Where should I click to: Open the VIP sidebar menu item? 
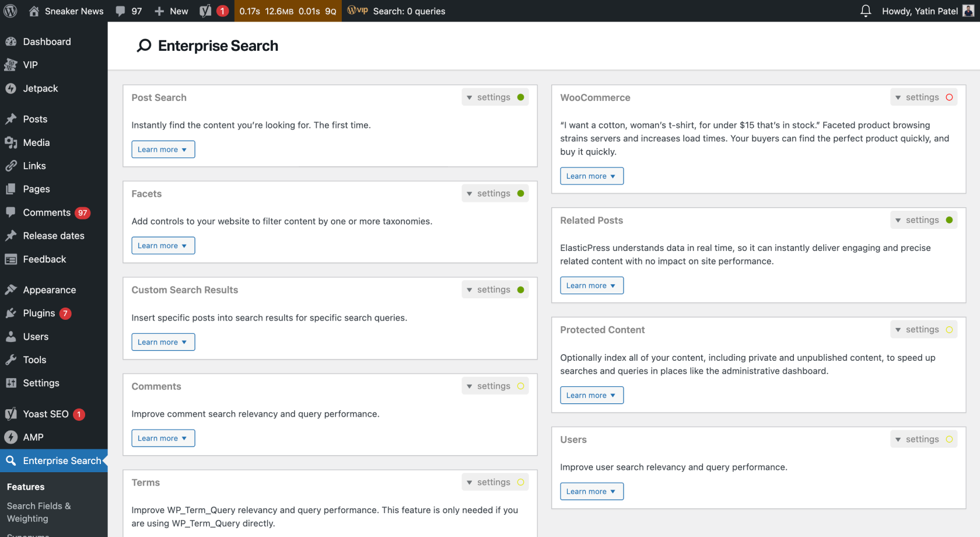tap(30, 65)
